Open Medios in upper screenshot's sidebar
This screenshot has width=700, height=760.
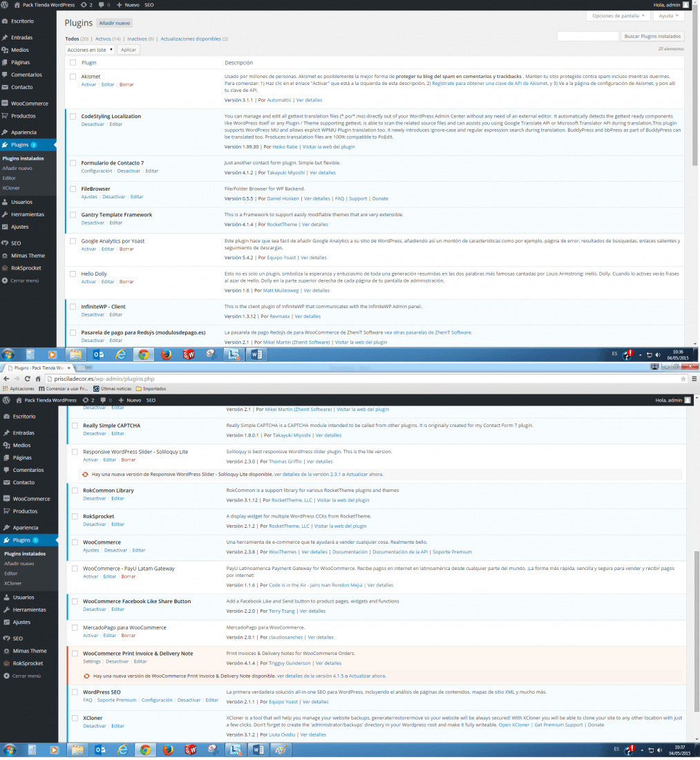coord(20,50)
